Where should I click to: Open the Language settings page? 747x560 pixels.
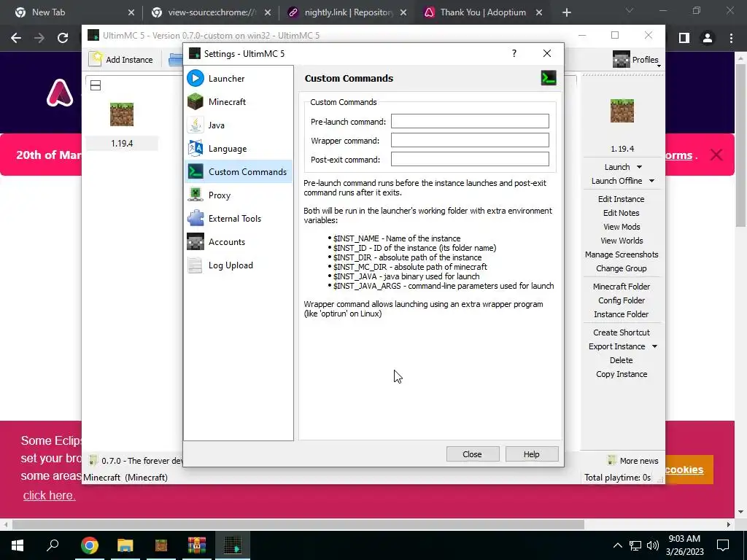[239, 148]
